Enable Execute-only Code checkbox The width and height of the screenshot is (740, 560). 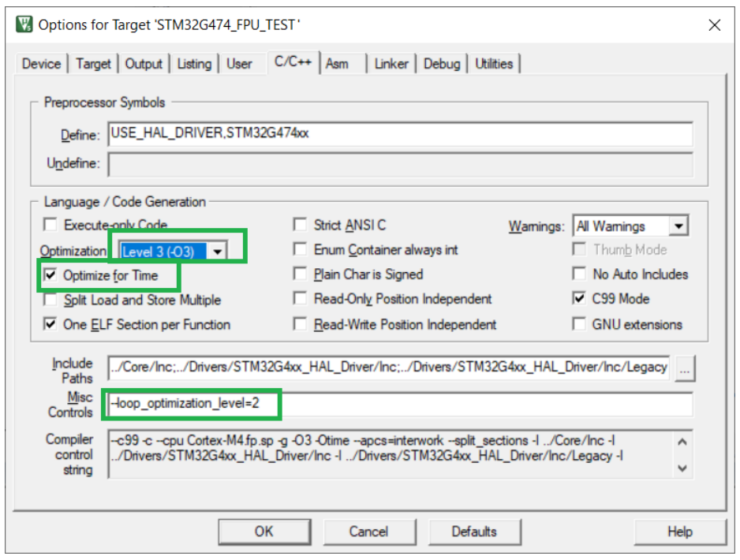click(x=50, y=225)
